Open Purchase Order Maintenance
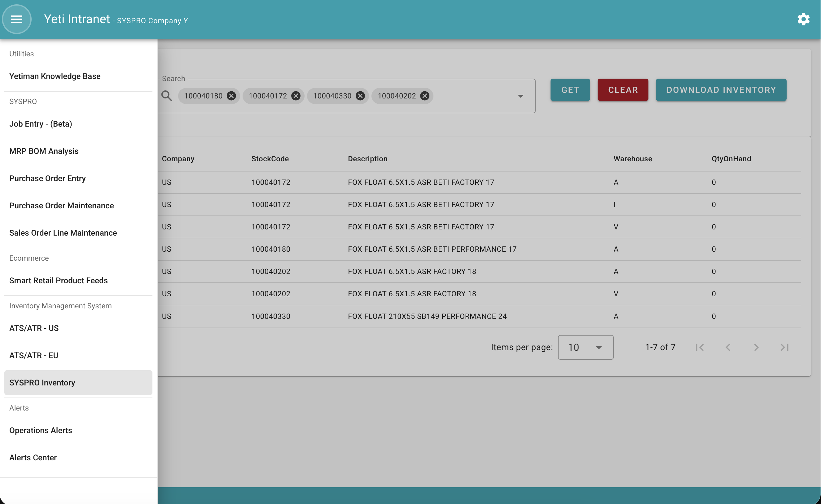This screenshot has width=821, height=504. 78,206
